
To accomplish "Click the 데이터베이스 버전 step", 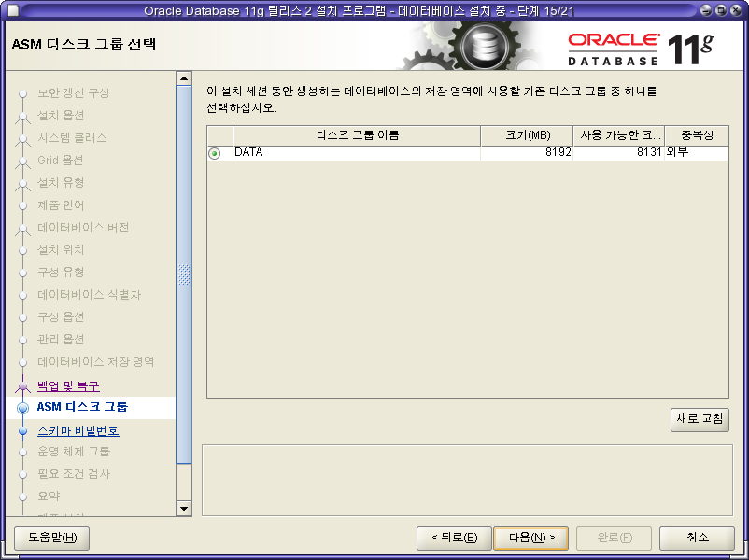I will [x=83, y=228].
